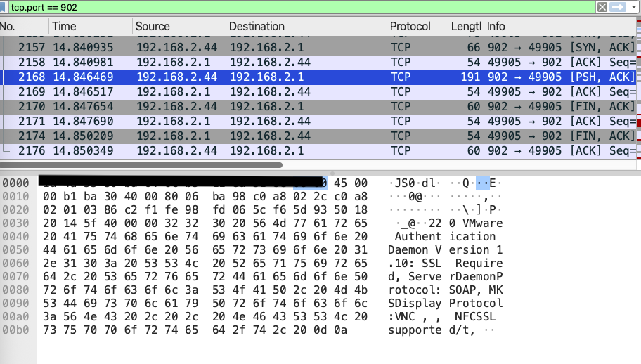641x364 pixels.
Task: Click ASCII text 'Authent' in hex pane
Action: (x=417, y=237)
